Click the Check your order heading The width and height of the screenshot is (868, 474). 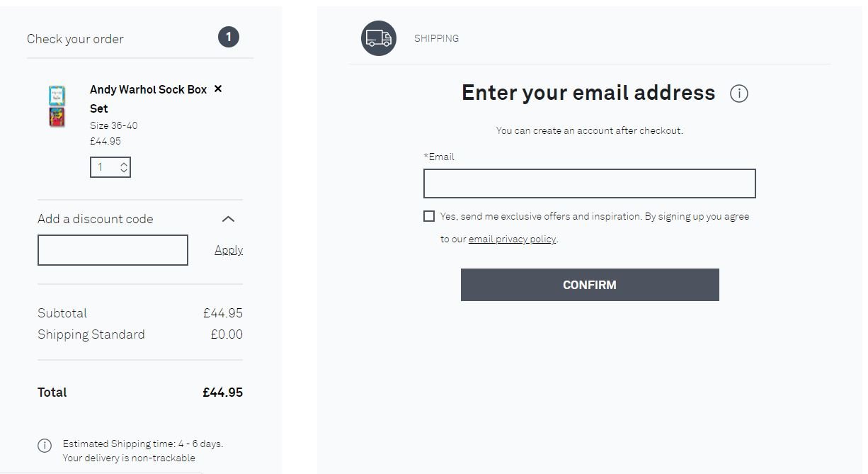pos(75,39)
